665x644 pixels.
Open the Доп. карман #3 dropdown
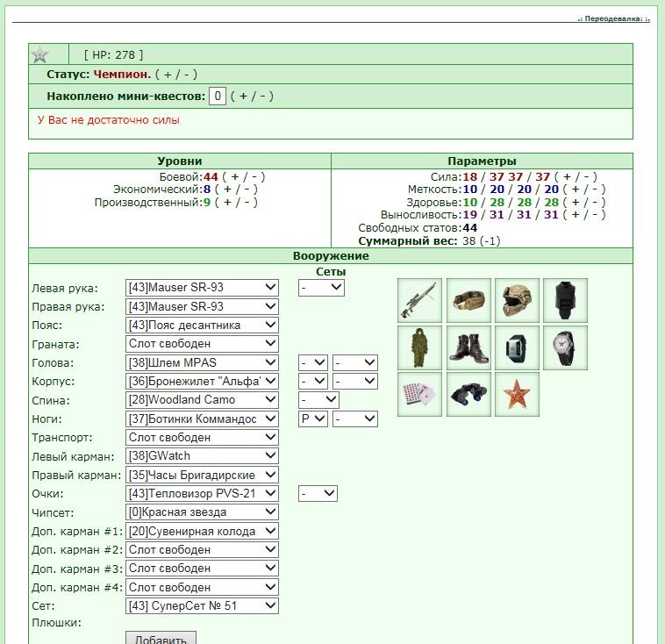tap(202, 568)
